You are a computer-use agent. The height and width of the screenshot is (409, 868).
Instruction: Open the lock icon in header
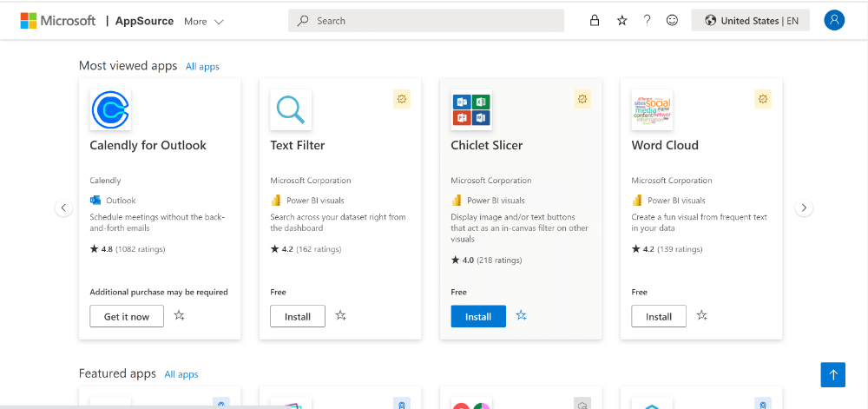595,21
